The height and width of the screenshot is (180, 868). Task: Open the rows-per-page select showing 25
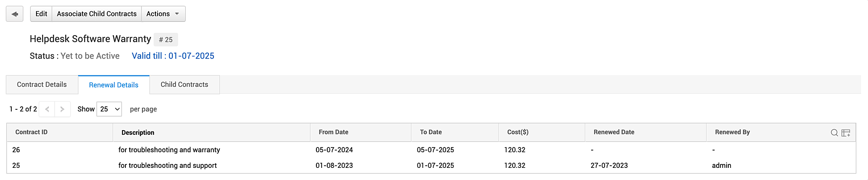[109, 109]
